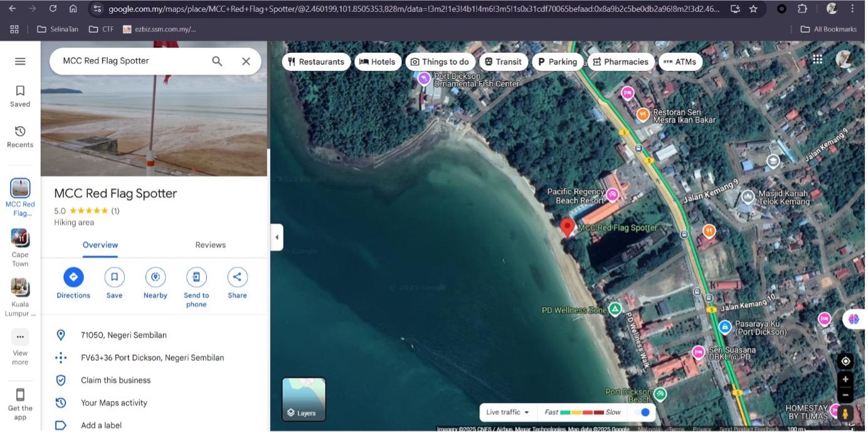
Task: Open Saved places in sidebar
Action: point(20,96)
